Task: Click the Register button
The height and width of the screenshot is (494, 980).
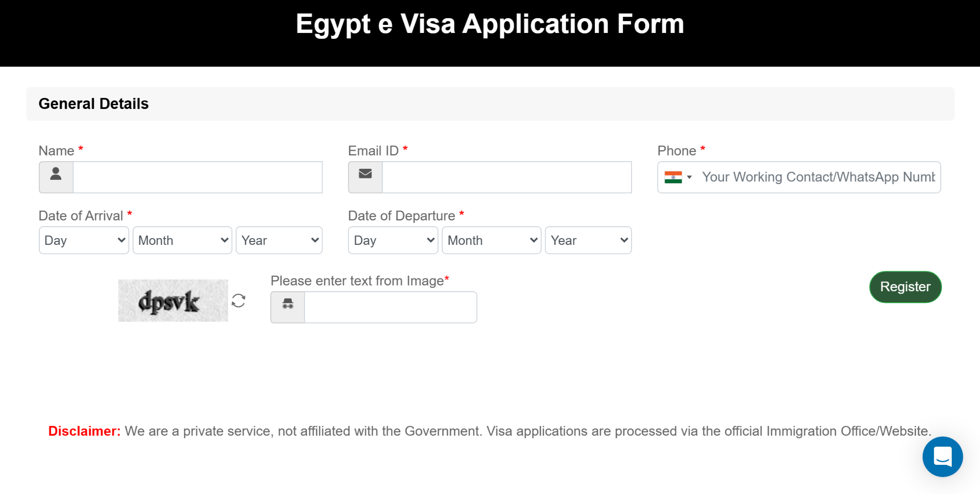Action: [905, 287]
